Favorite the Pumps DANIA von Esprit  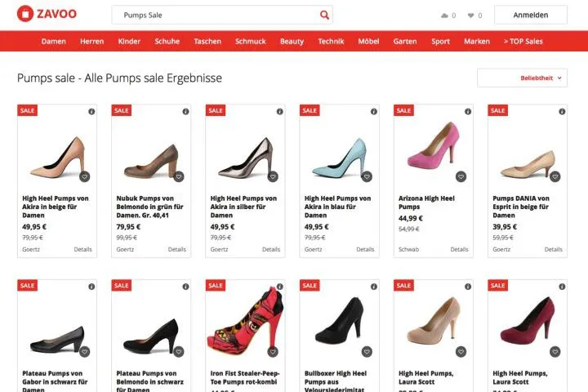pyautogui.click(x=555, y=176)
